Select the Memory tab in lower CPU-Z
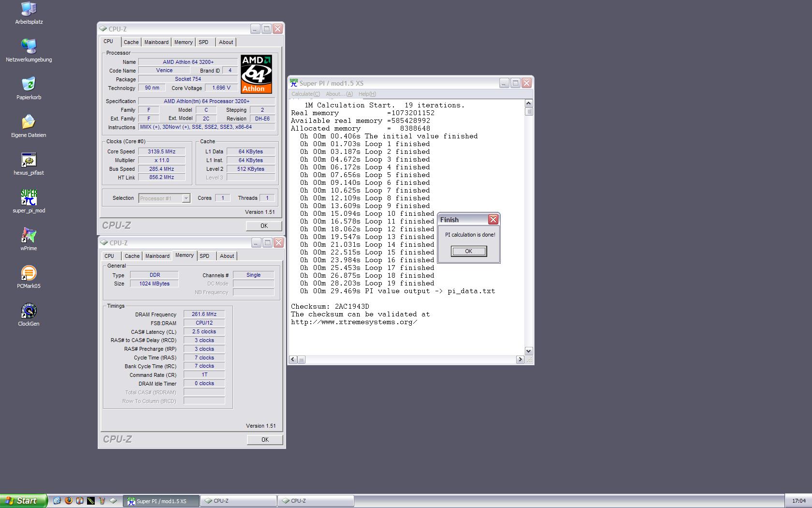The width and height of the screenshot is (812, 508). point(185,255)
